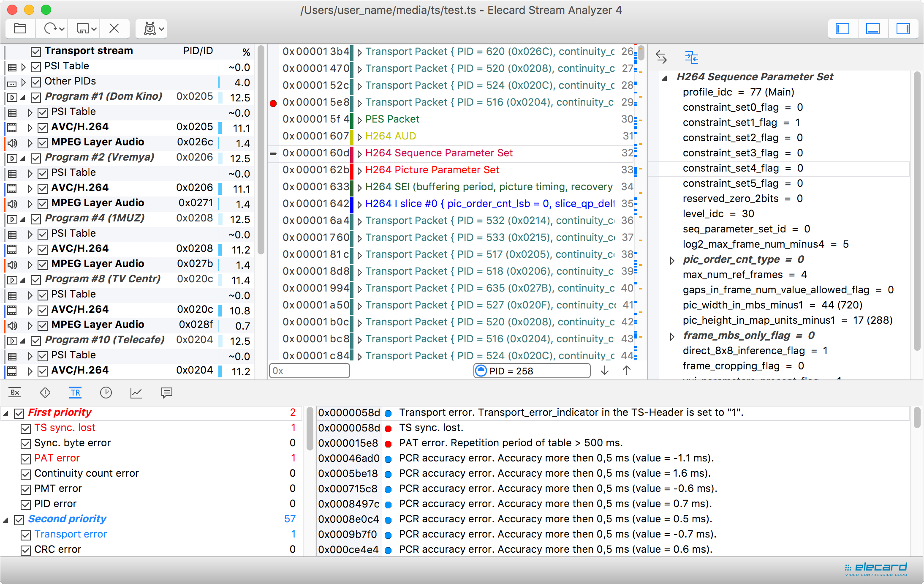
Task: Toggle the PAT error checkbox
Action: click(26, 459)
